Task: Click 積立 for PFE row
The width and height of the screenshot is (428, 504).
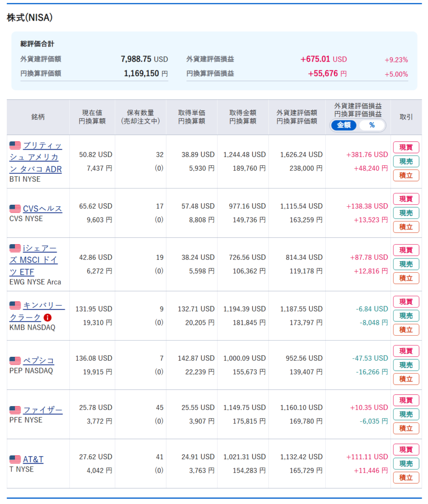Action: (x=406, y=429)
